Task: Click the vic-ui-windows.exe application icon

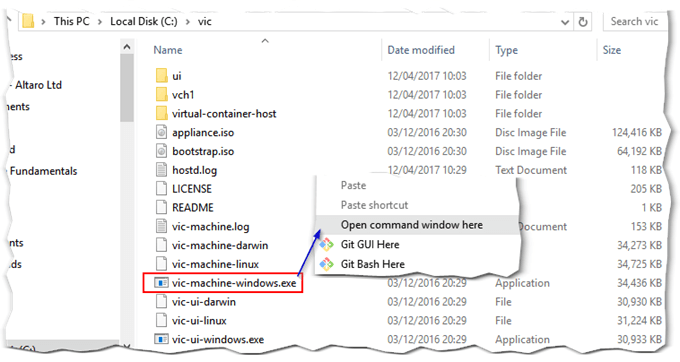Action: click(161, 339)
